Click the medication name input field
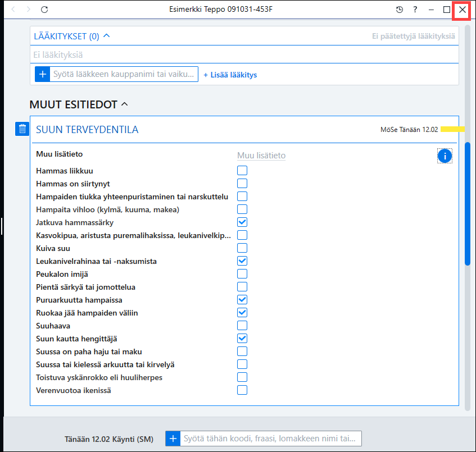476x452 pixels. point(124,74)
